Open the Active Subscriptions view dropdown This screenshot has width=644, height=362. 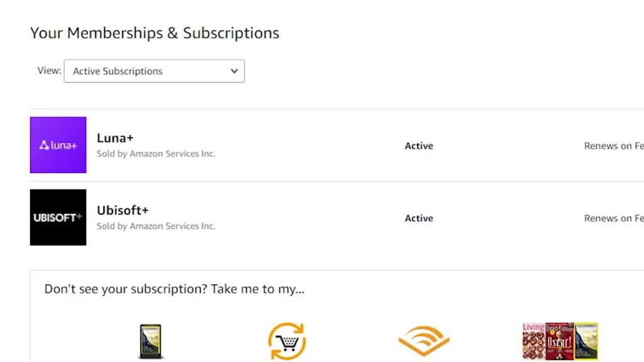155,71
